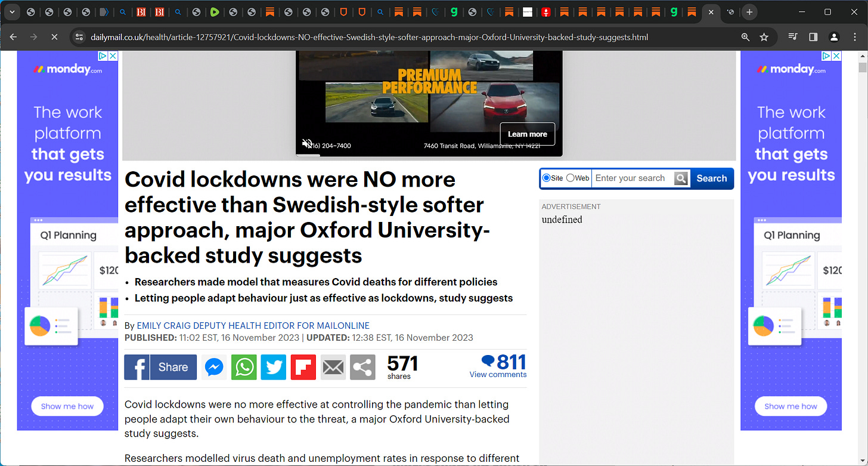868x466 pixels.
Task: Click the 'UPDATED: 12:38 EST' timestamp
Action: coord(390,338)
